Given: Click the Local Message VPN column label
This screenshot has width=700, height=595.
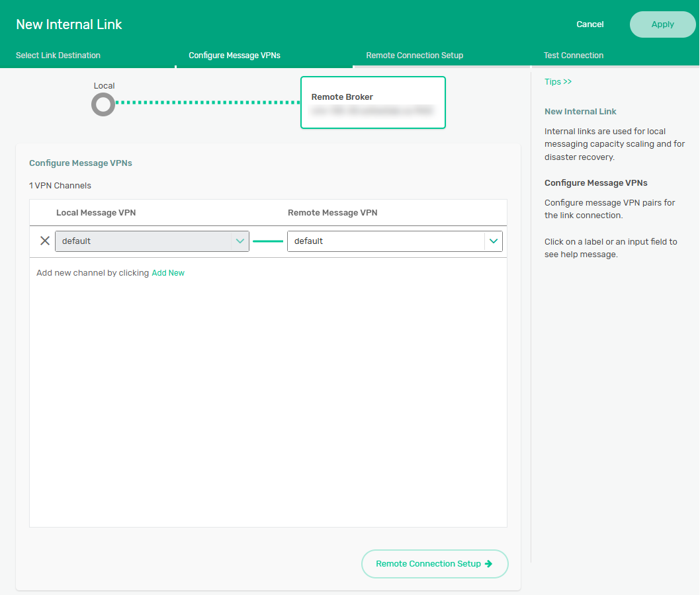Looking at the screenshot, I should (x=96, y=213).
